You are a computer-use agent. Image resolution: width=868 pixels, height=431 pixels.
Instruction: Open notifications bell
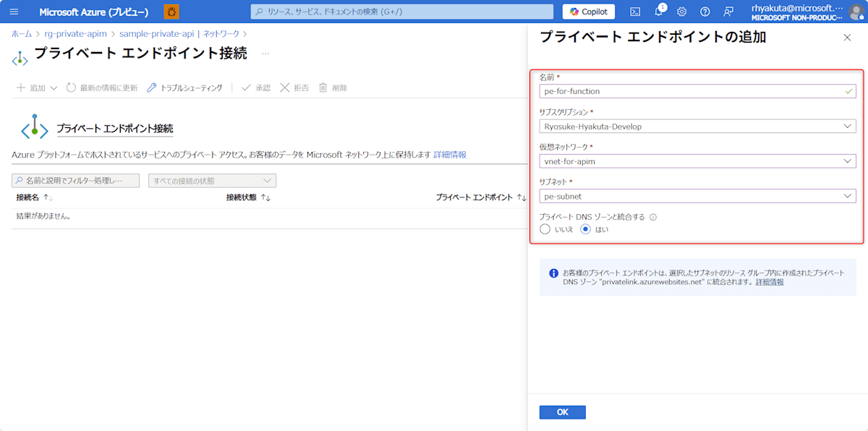click(x=660, y=12)
